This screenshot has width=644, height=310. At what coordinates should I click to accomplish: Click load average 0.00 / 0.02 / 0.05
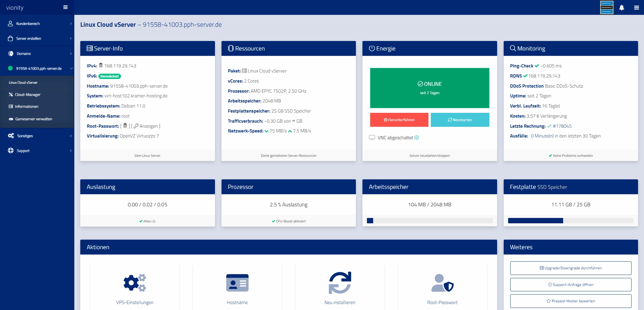(147, 205)
